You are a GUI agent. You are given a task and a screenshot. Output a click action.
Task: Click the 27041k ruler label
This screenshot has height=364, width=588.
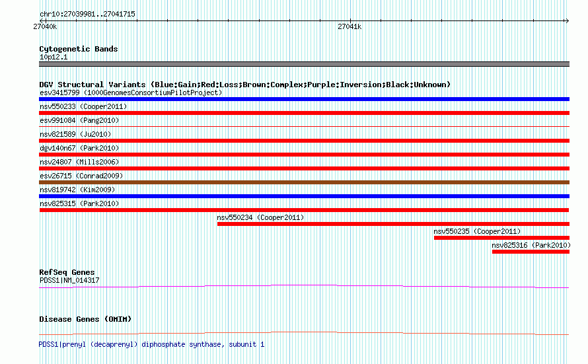click(x=349, y=26)
